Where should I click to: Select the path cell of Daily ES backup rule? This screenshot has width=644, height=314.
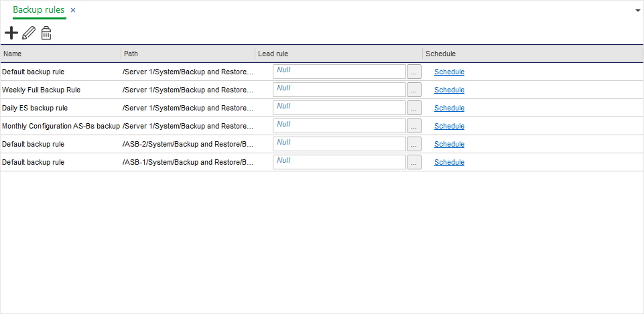point(188,108)
